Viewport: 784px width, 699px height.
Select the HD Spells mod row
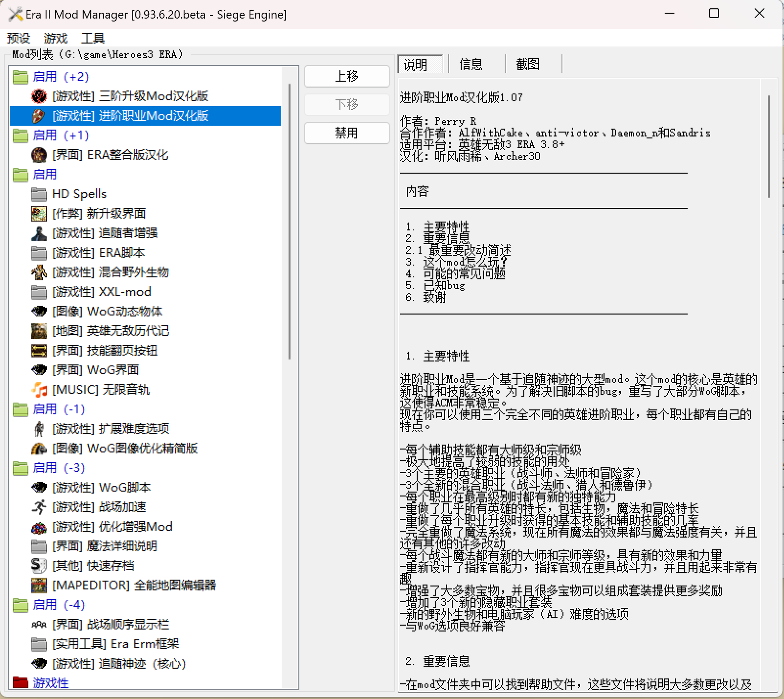[x=145, y=194]
